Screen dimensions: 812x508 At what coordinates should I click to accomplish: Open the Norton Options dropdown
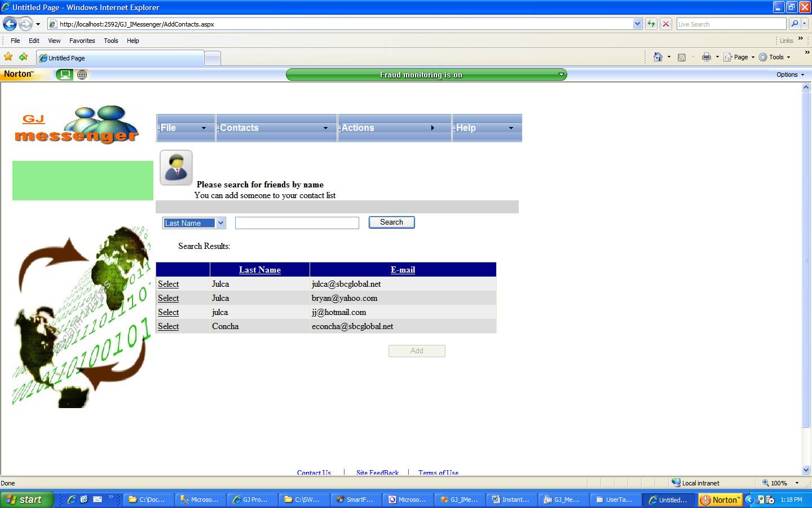click(x=790, y=75)
